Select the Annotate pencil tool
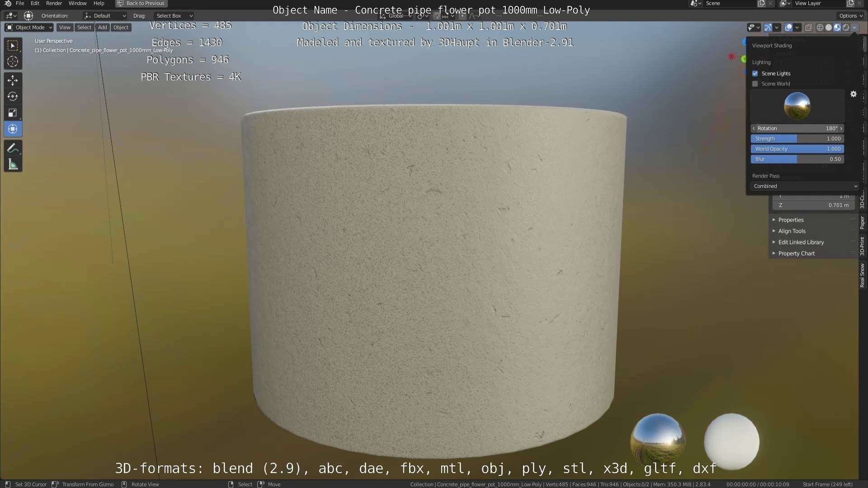This screenshot has height=488, width=868. point(13,148)
